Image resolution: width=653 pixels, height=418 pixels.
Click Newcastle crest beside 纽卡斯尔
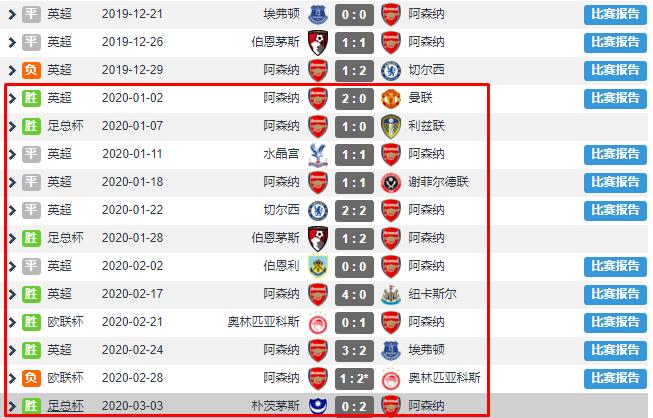click(x=391, y=294)
